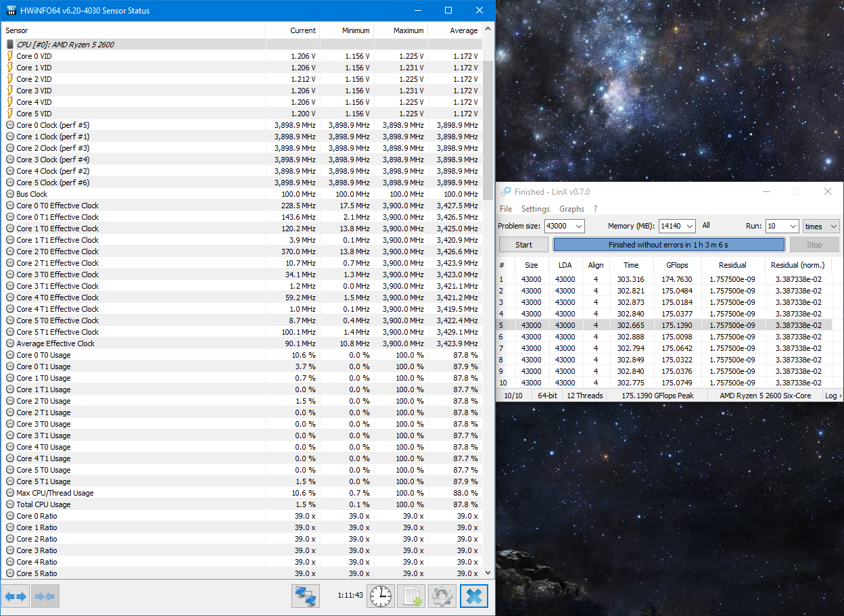Open the Problem size dropdown showing 43000
The width and height of the screenshot is (844, 616).
tap(564, 227)
